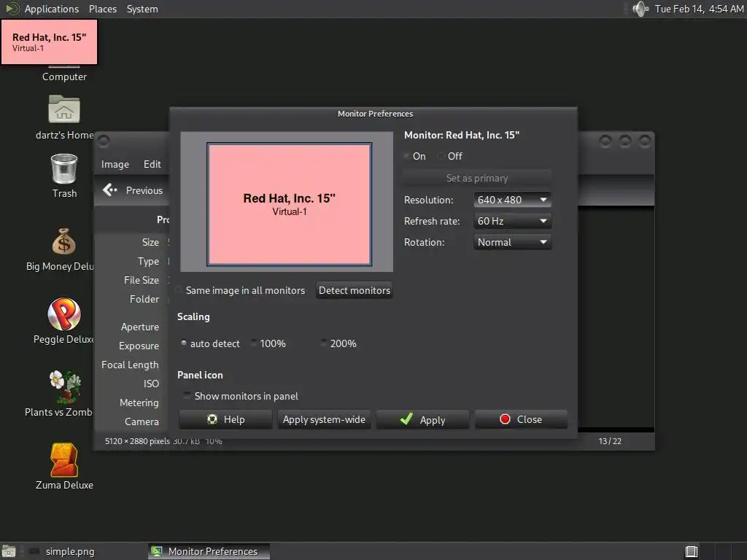Open the Rotation dropdown showing Normal

512,242
